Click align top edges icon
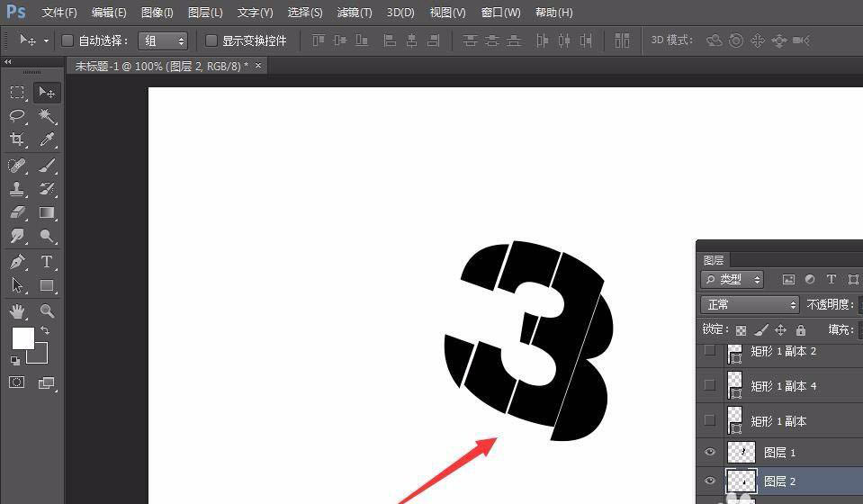Viewport: 863px width, 504px height. click(x=319, y=40)
